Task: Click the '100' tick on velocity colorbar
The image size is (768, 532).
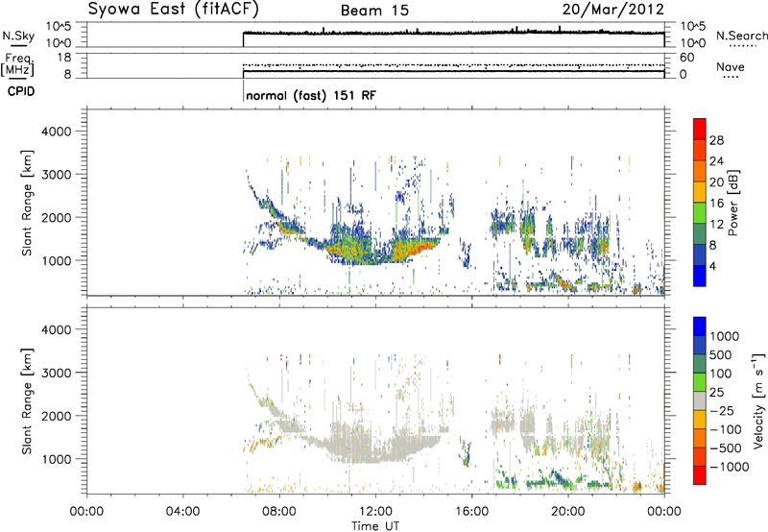Action: point(721,374)
